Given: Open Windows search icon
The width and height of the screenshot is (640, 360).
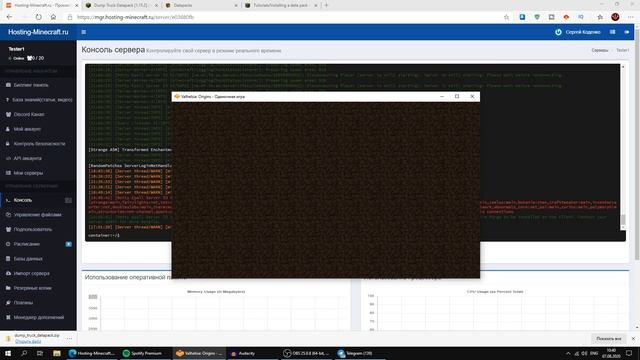Looking at the screenshot, I should click(24, 353).
